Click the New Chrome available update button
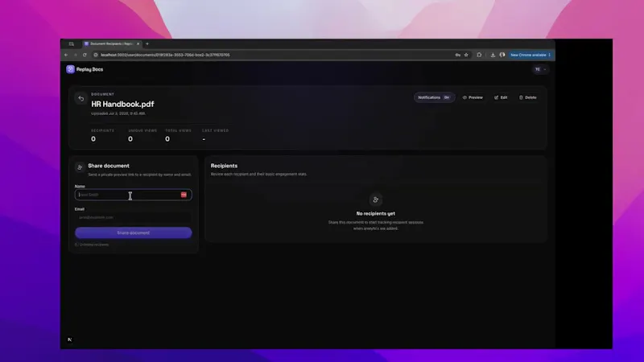This screenshot has height=362, width=644. click(530, 55)
